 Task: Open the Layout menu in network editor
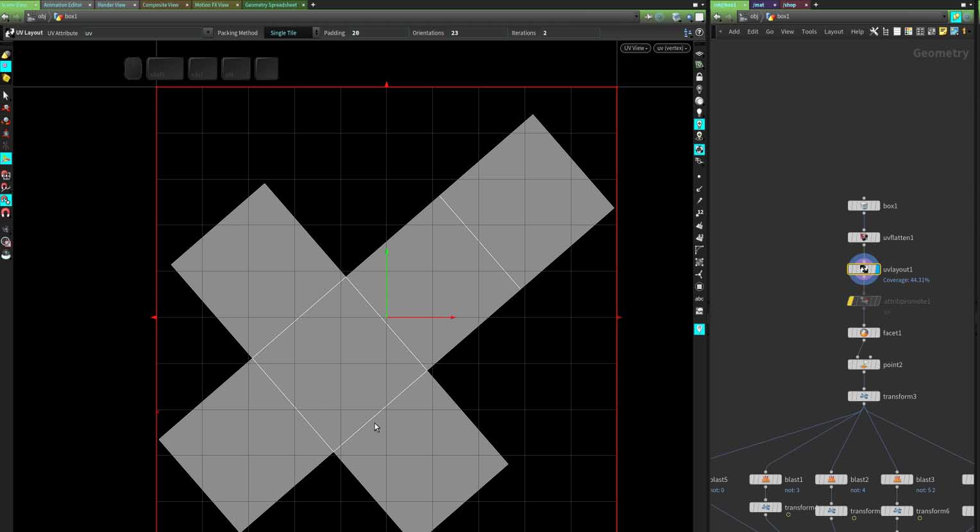[833, 31]
